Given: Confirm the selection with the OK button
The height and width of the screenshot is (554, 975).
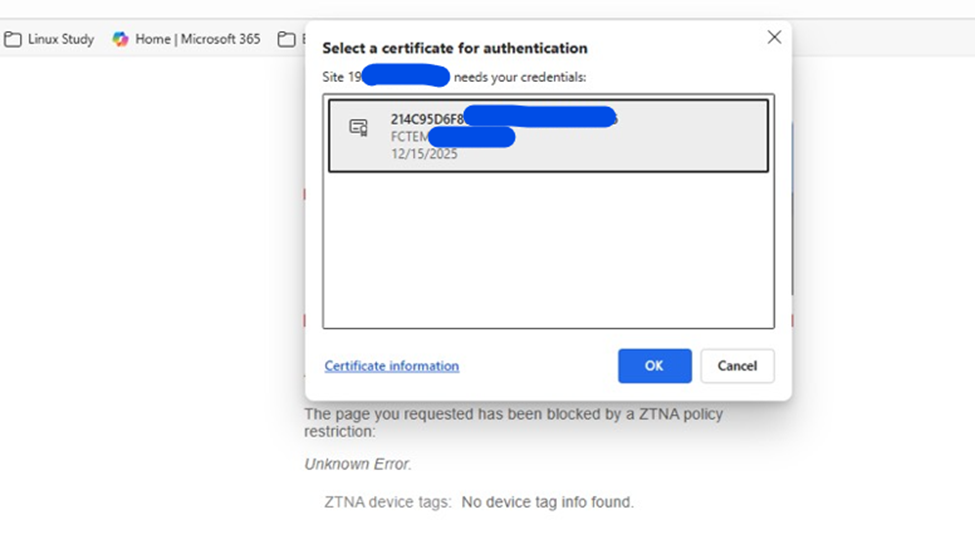Looking at the screenshot, I should coord(655,366).
